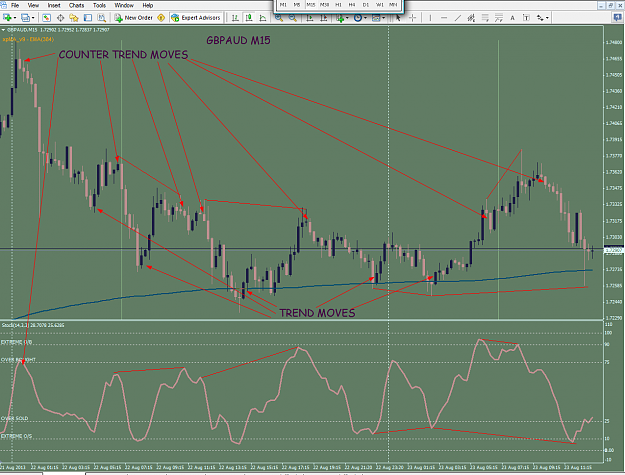Toggle the Market Watch window icon
Image resolution: width=625 pixels, height=475 pixels.
tap(47, 18)
